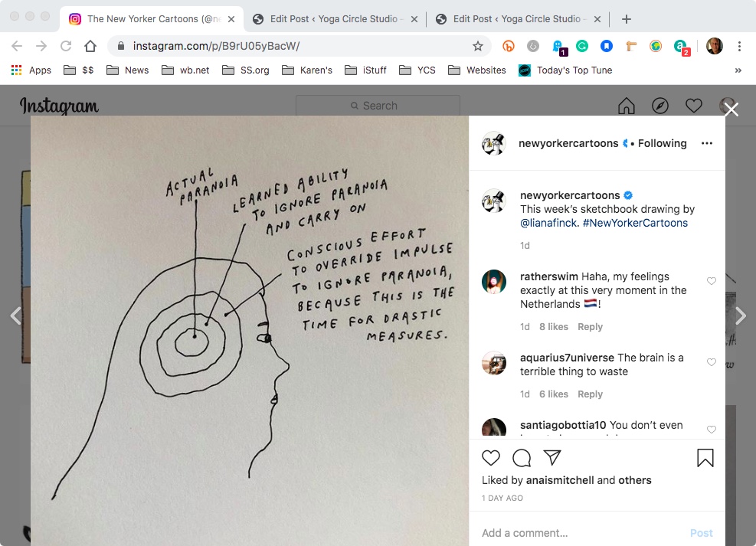Viewport: 756px width, 546px height.
Task: Click the address bar URL
Action: coord(216,46)
